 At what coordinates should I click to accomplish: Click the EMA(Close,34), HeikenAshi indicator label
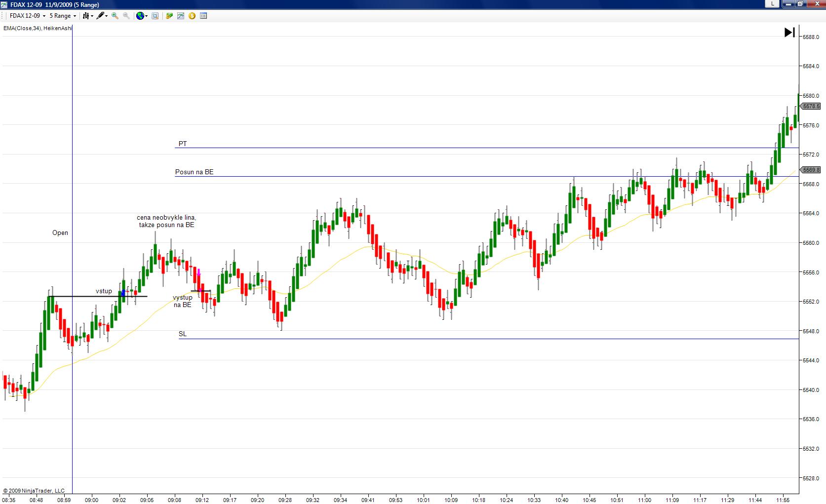pos(38,28)
